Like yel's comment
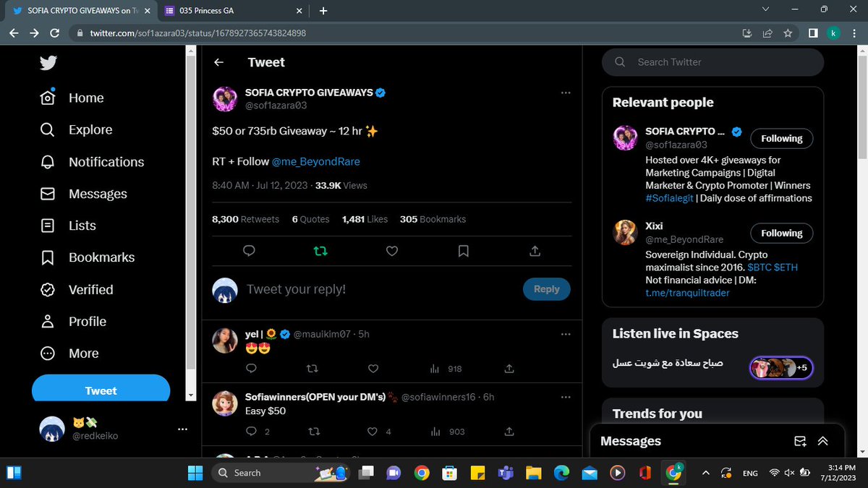 tap(373, 369)
